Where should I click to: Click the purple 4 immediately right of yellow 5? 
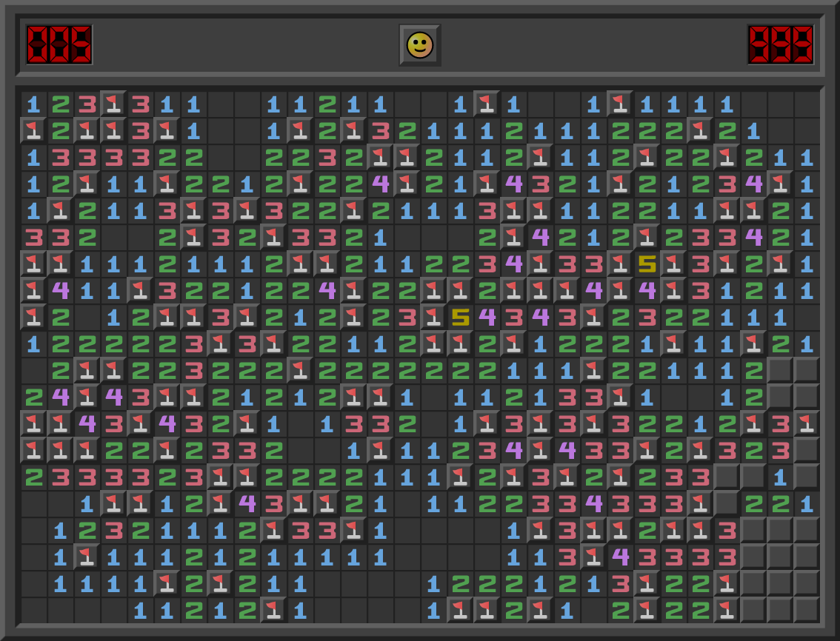point(487,317)
